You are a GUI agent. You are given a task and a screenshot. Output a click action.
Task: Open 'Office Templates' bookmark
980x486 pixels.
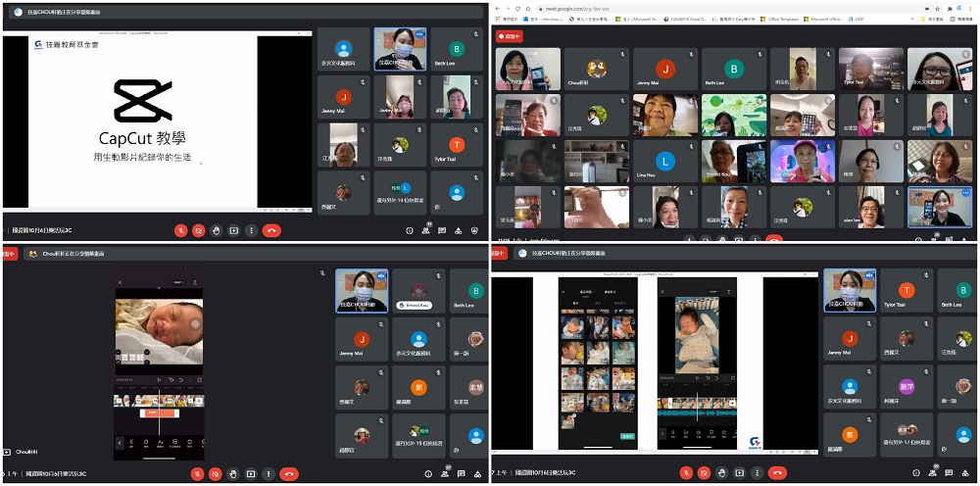pyautogui.click(x=779, y=20)
